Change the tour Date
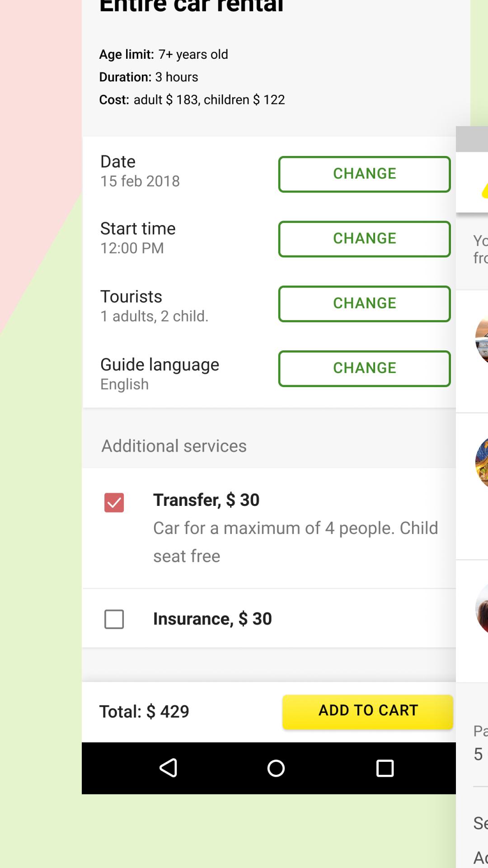The image size is (488, 868). [x=365, y=174]
